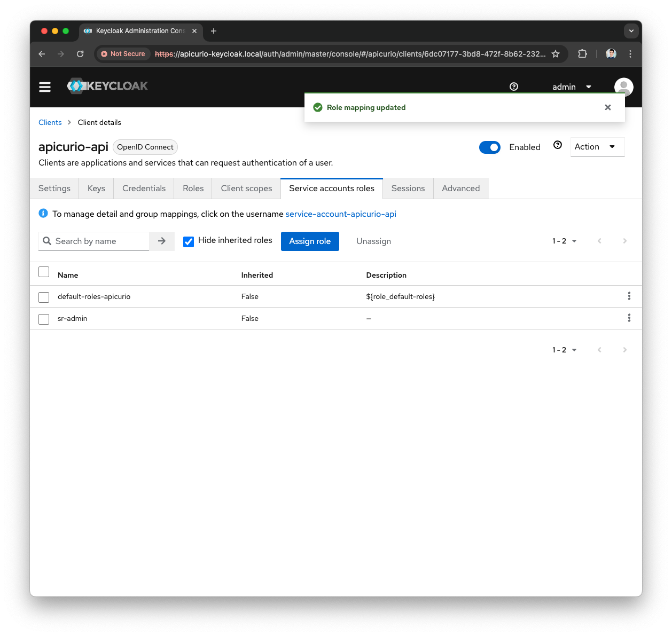Expand bottom 1-2 per-page dropdown
Screen dimensions: 672x636
click(565, 350)
